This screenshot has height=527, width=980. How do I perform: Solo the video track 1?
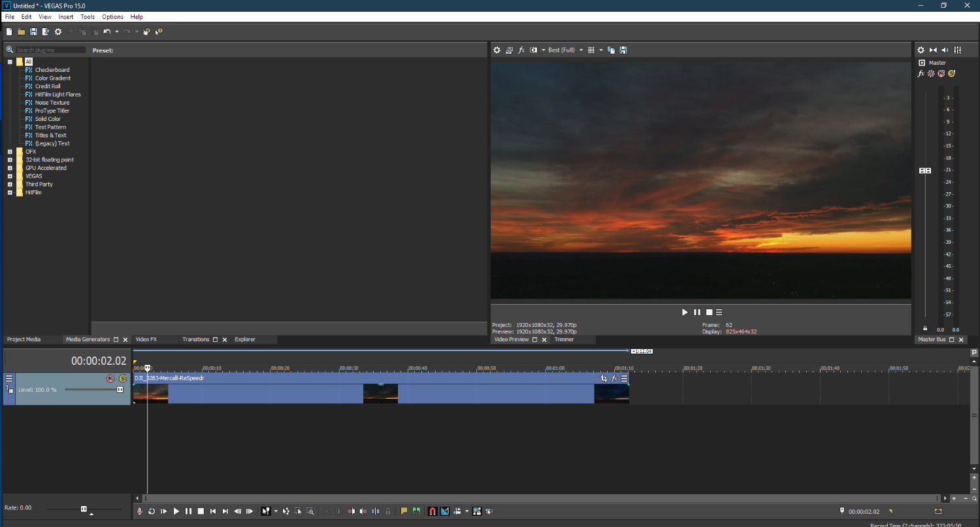coord(122,379)
